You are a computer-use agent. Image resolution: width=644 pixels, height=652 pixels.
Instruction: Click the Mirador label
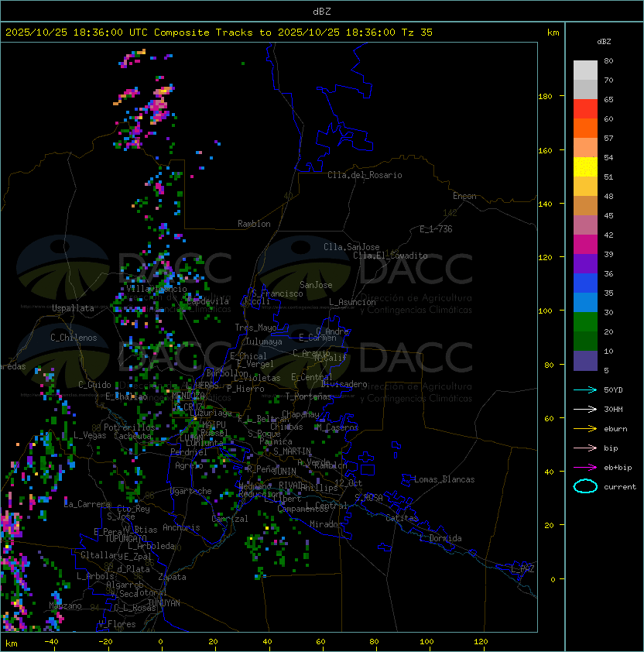pos(327,524)
